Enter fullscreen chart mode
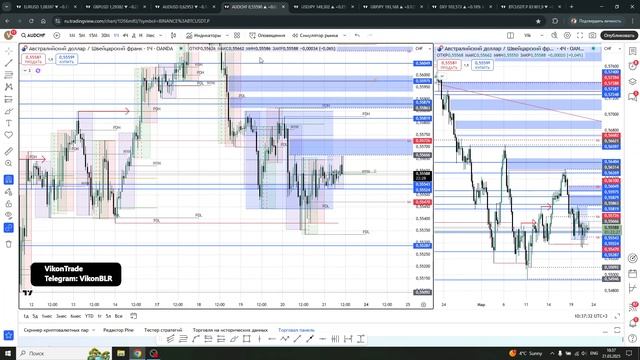The height and width of the screenshot is (360, 640). click(580, 36)
